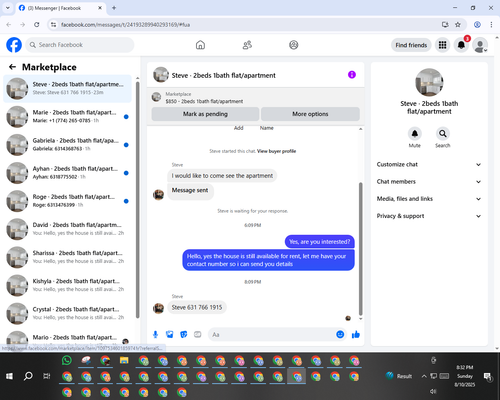Open Crystal conversation in list
The width and height of the screenshot is (500, 400).
[x=67, y=313]
